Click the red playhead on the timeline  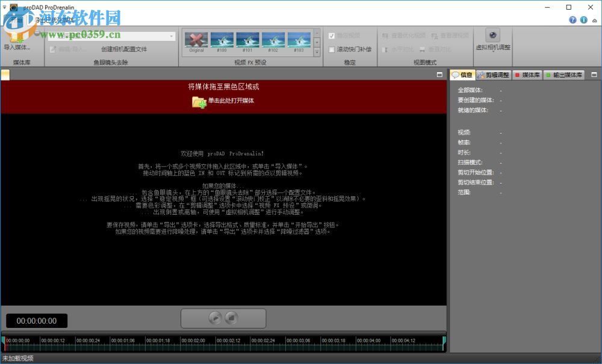[5, 344]
